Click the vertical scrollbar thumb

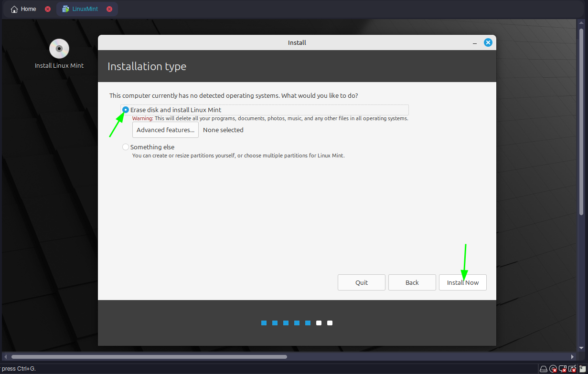point(581,119)
